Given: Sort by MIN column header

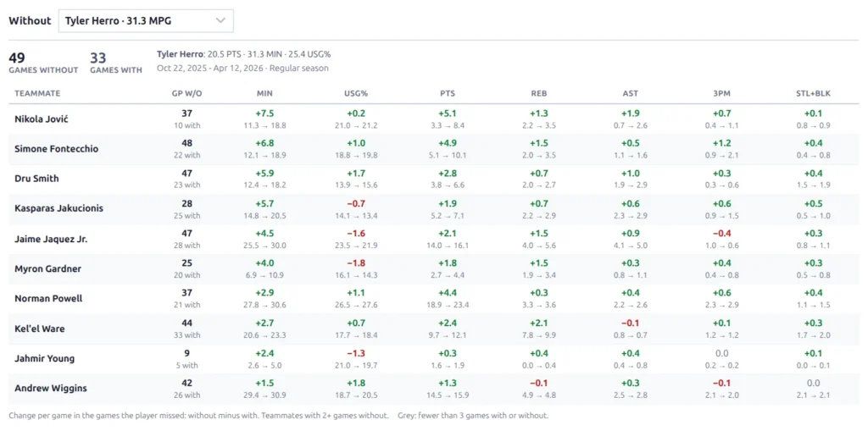Looking at the screenshot, I should click(264, 93).
